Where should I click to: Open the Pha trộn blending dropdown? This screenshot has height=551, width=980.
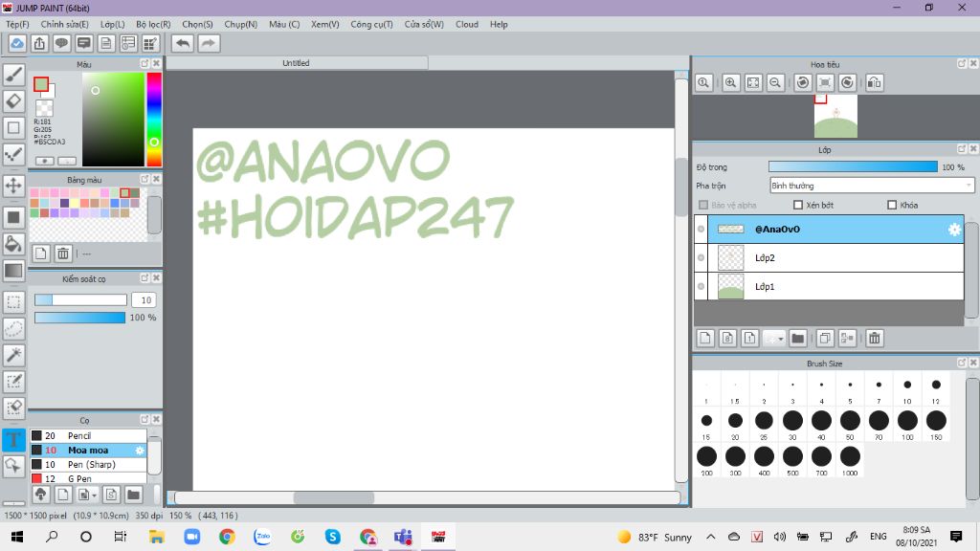click(x=872, y=186)
